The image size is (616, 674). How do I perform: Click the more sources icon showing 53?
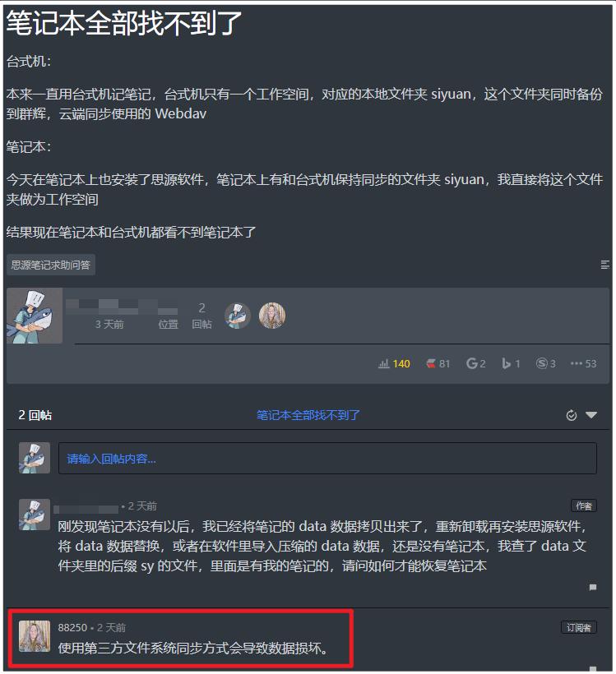coord(576,363)
